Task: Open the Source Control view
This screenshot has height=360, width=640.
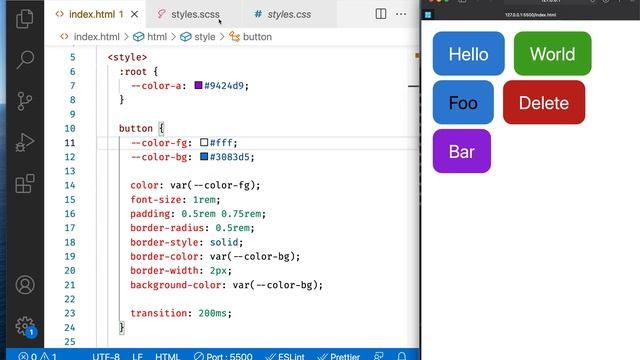Action: click(x=24, y=101)
